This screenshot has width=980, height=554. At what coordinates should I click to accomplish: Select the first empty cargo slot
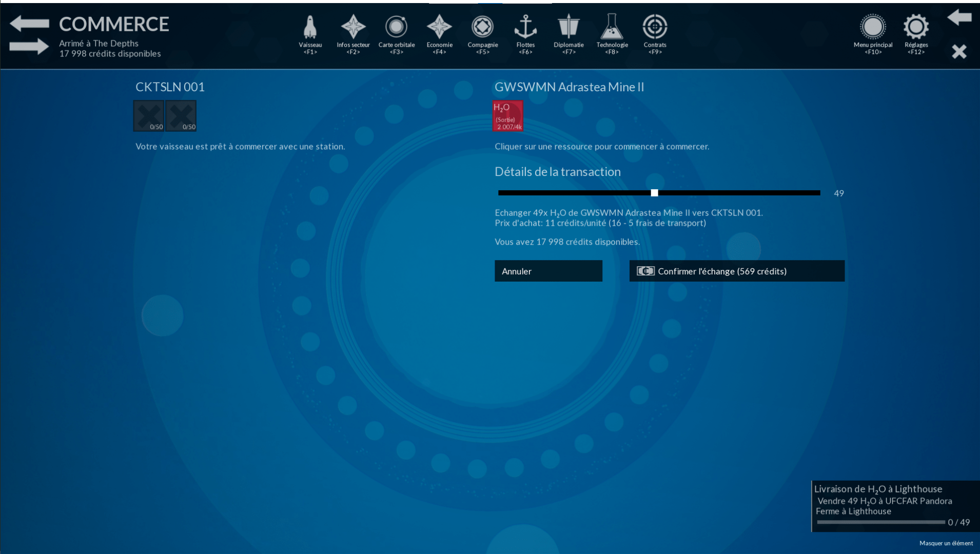pos(149,116)
